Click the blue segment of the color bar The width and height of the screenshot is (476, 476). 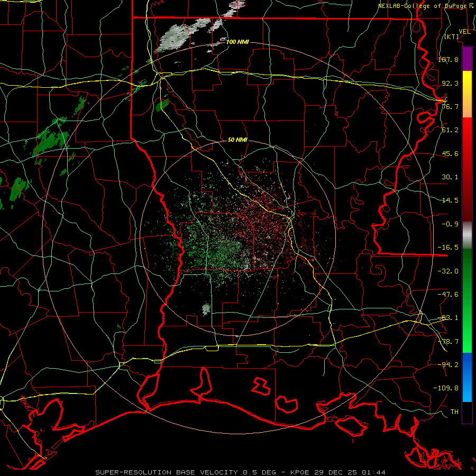467,377
